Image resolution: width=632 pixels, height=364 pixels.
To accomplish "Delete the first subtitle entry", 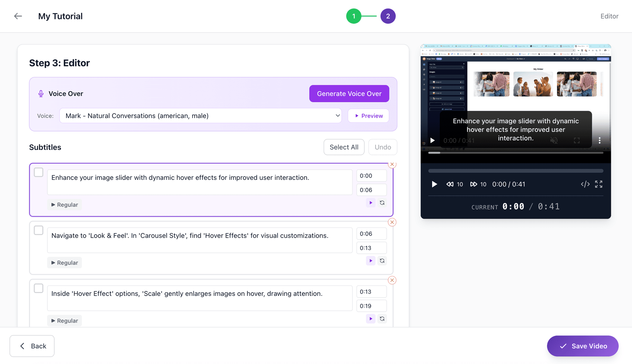I will [392, 164].
